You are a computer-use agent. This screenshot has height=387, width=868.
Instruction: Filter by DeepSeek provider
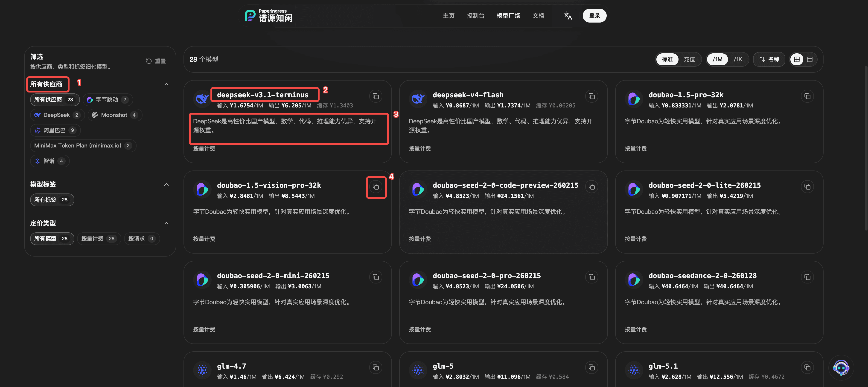[57, 115]
